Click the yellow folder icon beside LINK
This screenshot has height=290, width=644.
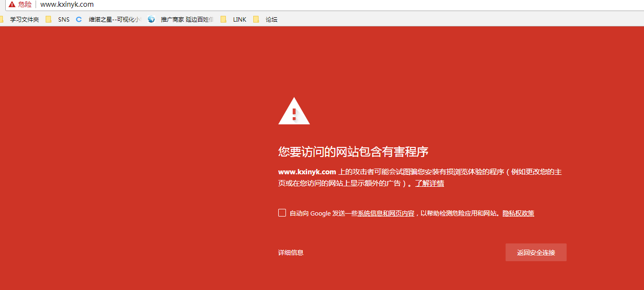click(x=223, y=19)
